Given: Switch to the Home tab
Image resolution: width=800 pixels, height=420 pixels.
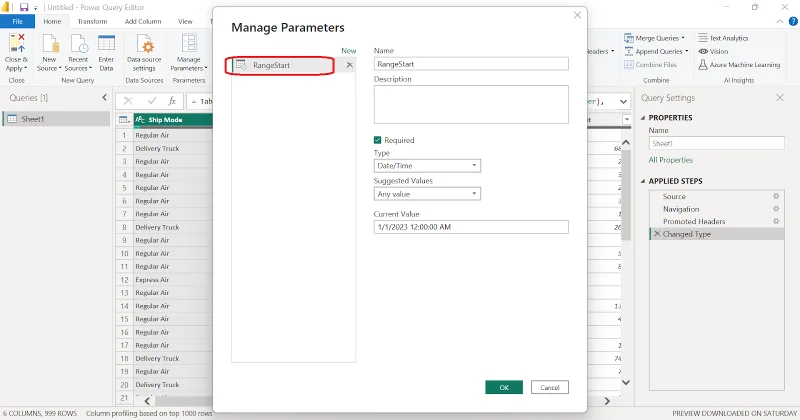Looking at the screenshot, I should 52,21.
